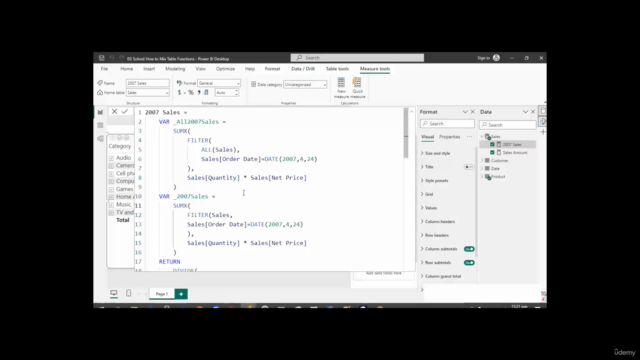Close the Data pane

pyautogui.click(x=533, y=112)
